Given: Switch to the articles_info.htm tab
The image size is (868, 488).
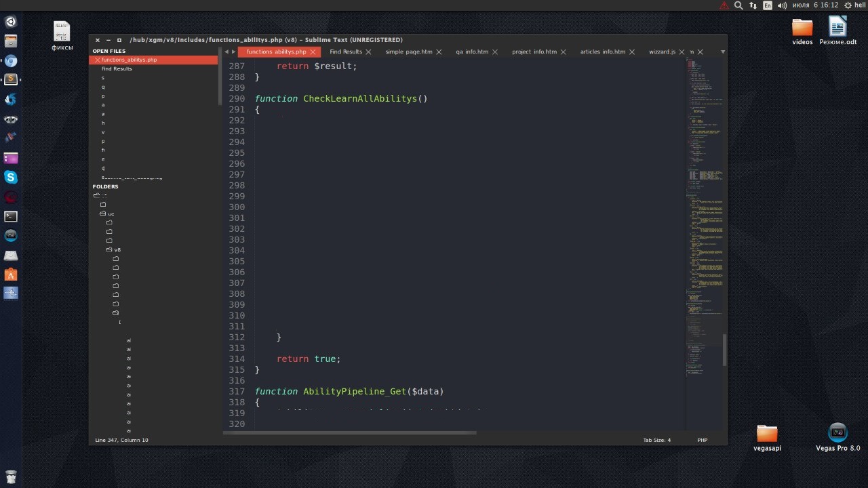Looking at the screenshot, I should click(x=603, y=52).
